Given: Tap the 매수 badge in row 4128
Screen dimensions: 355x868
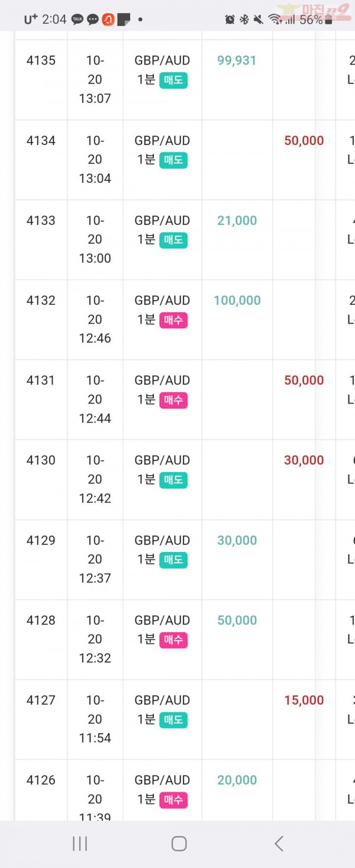Looking at the screenshot, I should [x=173, y=640].
